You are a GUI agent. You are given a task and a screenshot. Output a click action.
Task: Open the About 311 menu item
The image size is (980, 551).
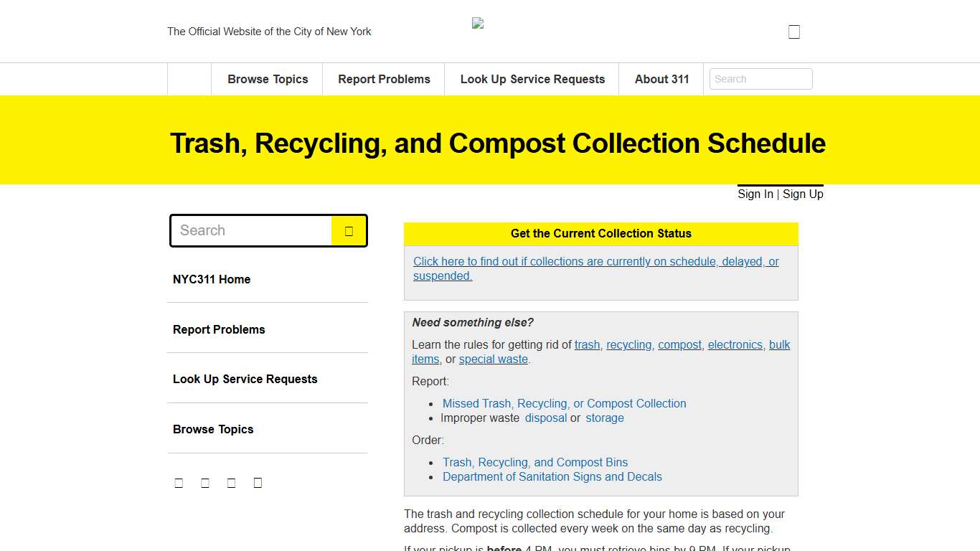click(661, 79)
